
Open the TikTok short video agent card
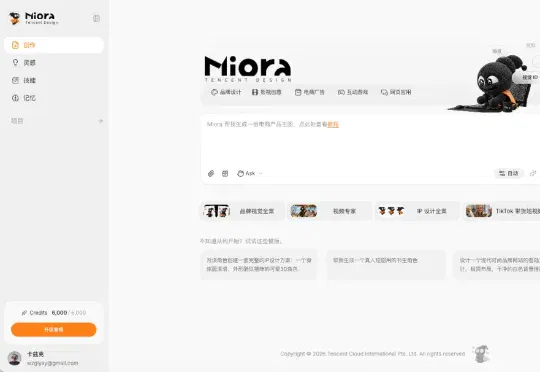pos(501,211)
